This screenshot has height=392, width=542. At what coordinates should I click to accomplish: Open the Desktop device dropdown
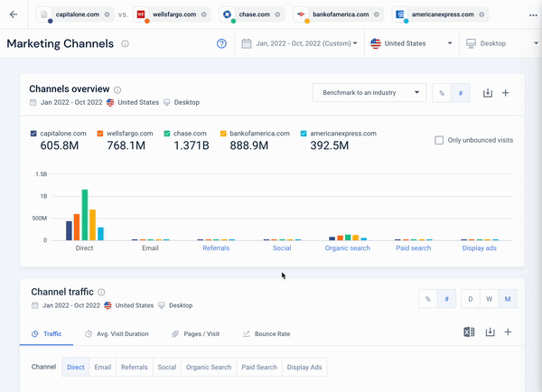click(502, 43)
